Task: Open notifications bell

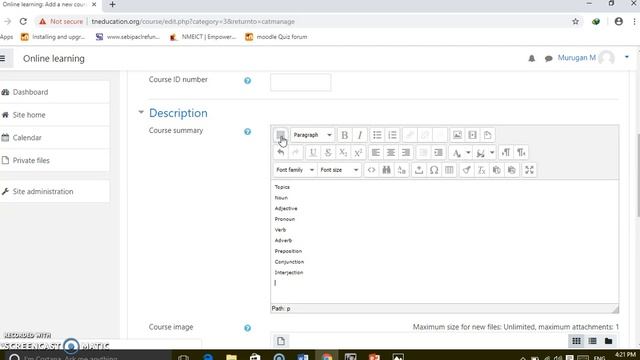Action: pos(531,58)
